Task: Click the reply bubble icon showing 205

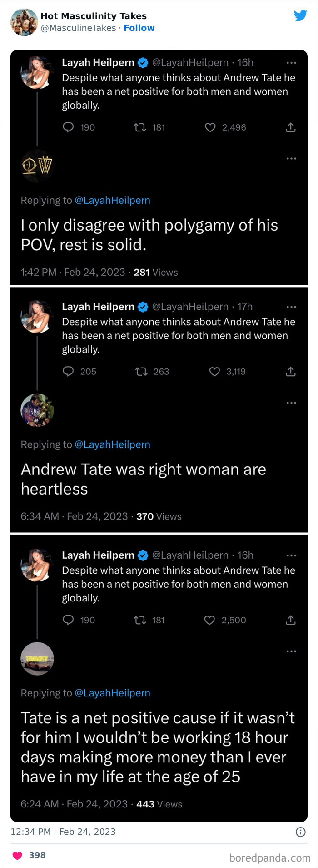Action: pos(69,372)
